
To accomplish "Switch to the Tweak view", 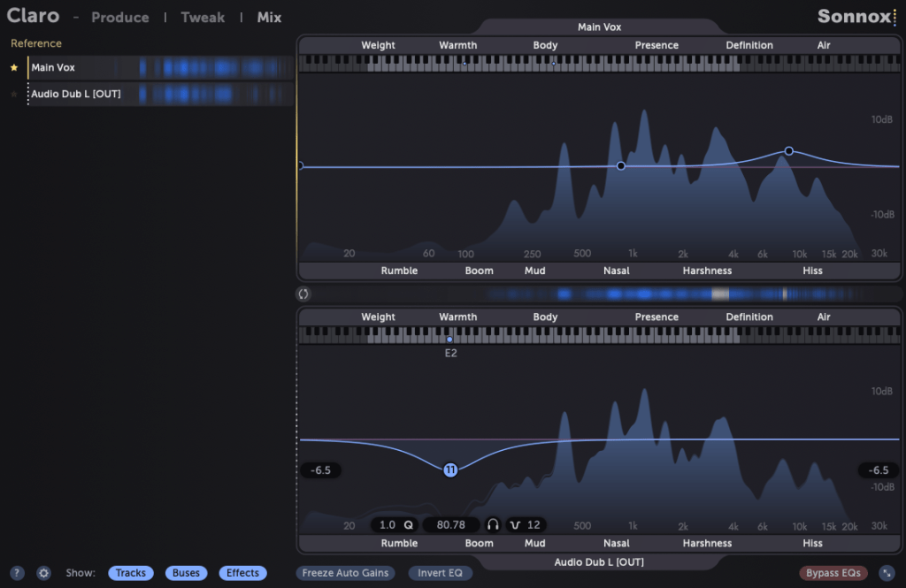I will pos(203,17).
